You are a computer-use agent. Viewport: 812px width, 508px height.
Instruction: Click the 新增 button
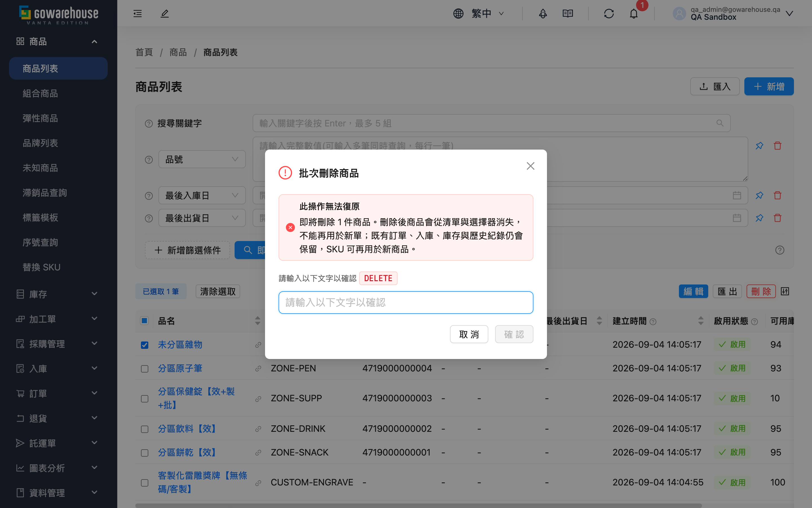pyautogui.click(x=769, y=86)
